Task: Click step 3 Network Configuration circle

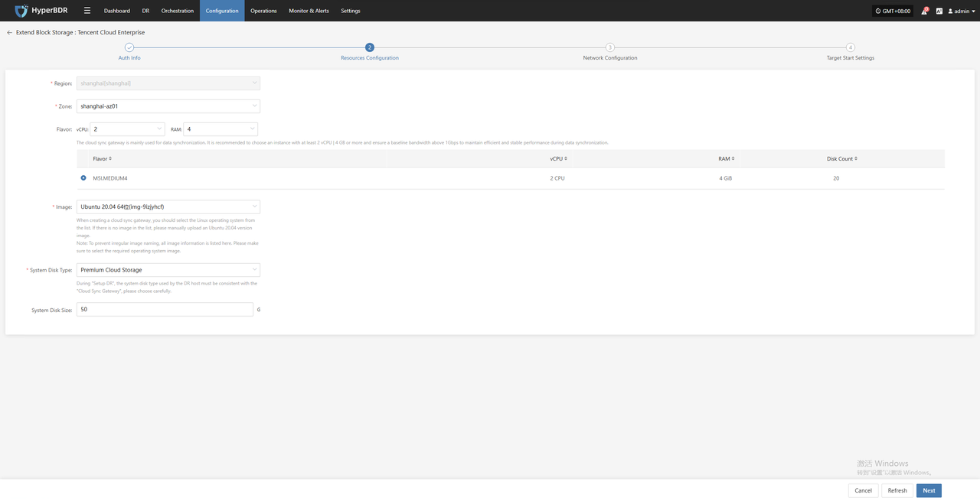Action: (x=610, y=47)
